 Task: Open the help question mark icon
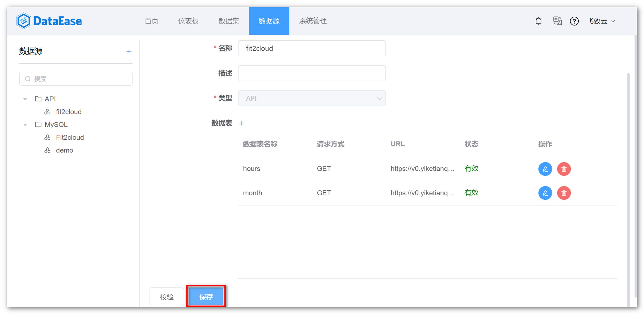pos(574,21)
